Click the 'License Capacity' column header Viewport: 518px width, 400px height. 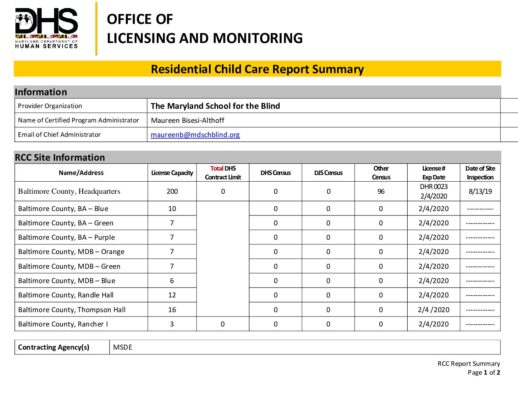click(172, 173)
